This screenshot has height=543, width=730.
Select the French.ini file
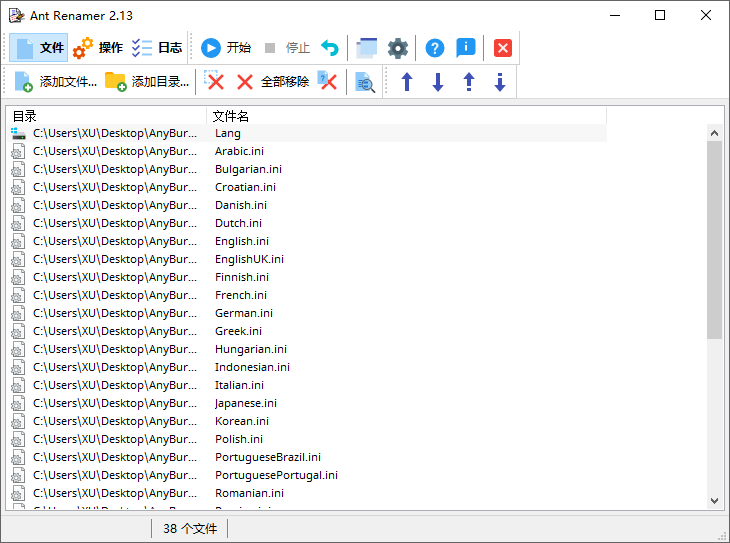click(x=308, y=295)
